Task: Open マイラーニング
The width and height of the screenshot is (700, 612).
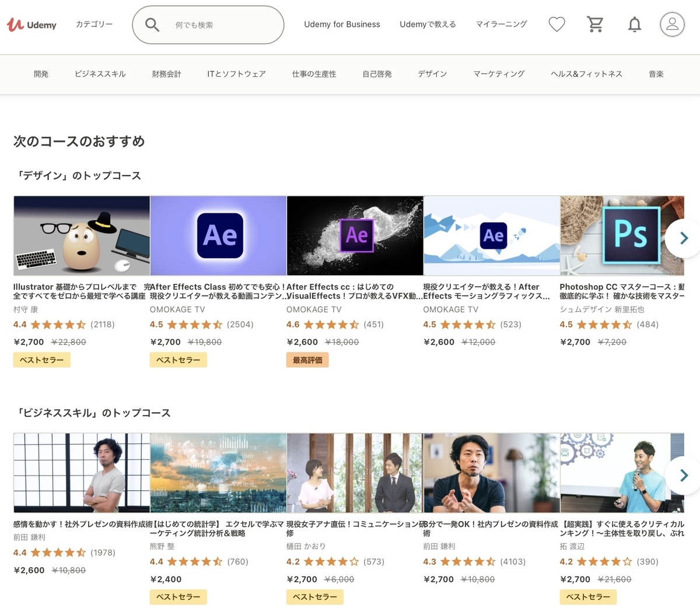Action: point(502,24)
